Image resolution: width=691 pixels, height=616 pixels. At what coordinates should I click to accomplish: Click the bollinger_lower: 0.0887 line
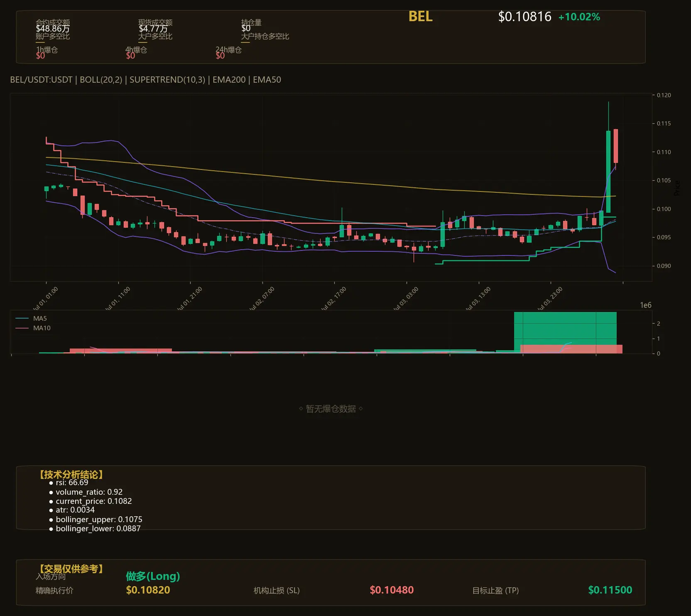click(98, 529)
